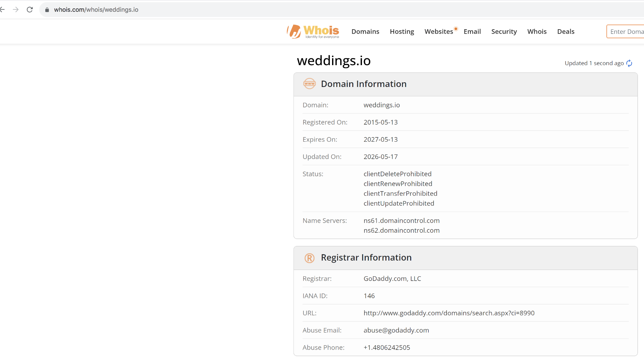
Task: Click name server ns62.domaincontrol.com
Action: click(401, 230)
